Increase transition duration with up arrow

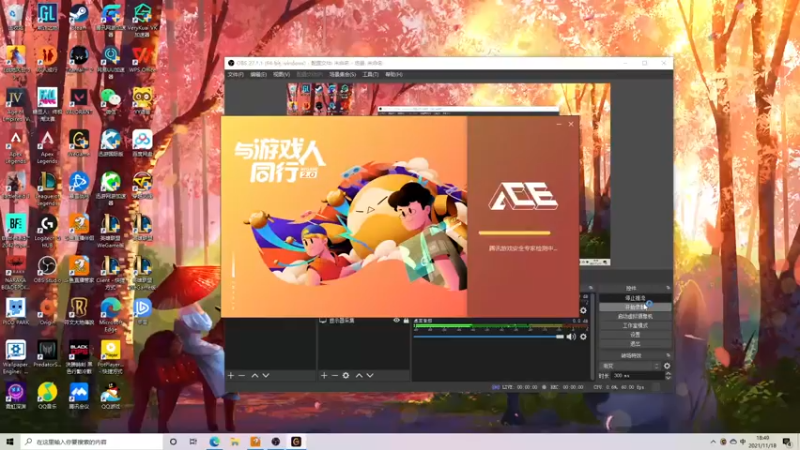(x=668, y=373)
